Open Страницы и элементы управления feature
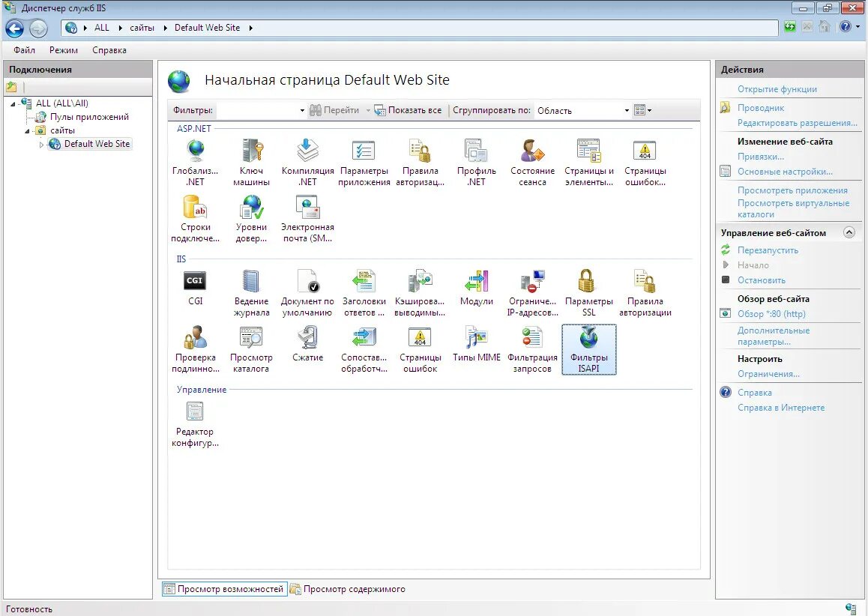Screen dimensions: 868x616 (x=589, y=163)
